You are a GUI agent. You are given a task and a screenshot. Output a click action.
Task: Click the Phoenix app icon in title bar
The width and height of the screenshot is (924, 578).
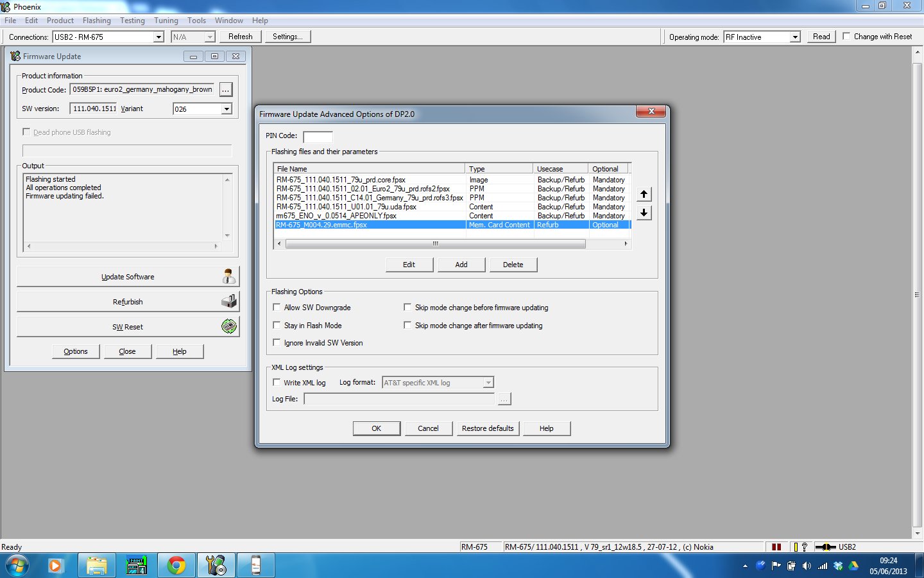click(6, 6)
